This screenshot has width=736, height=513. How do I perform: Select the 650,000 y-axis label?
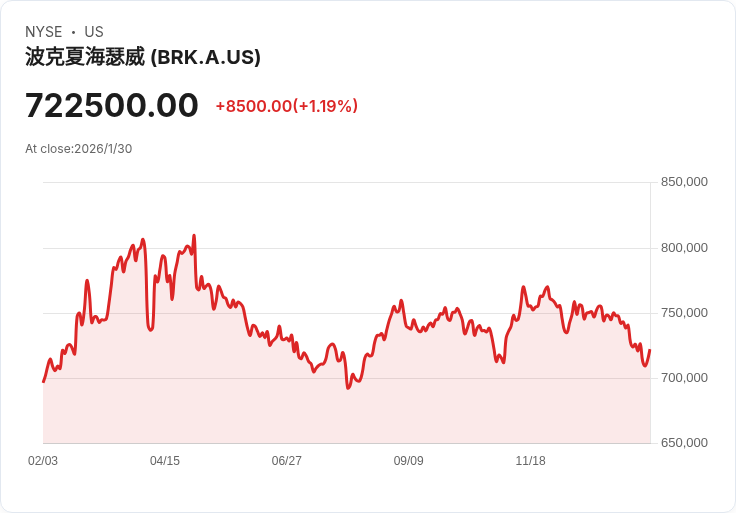pos(684,442)
